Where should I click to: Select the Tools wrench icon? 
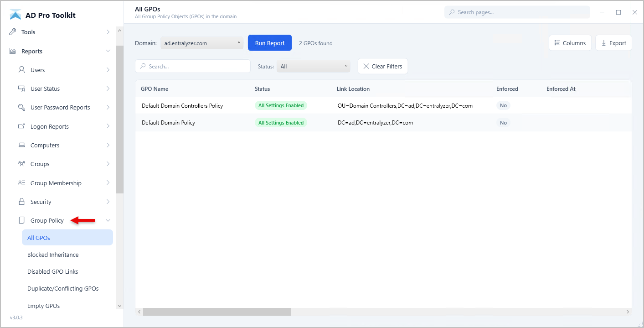pyautogui.click(x=13, y=31)
